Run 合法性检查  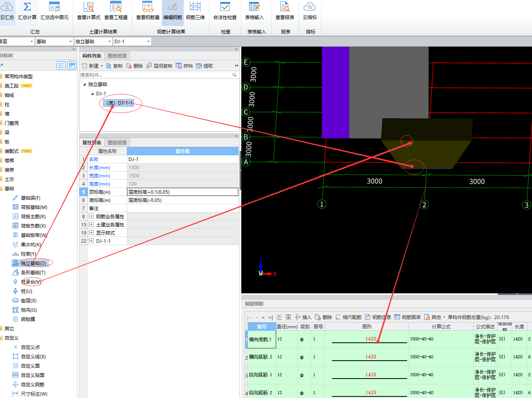pyautogui.click(x=225, y=11)
